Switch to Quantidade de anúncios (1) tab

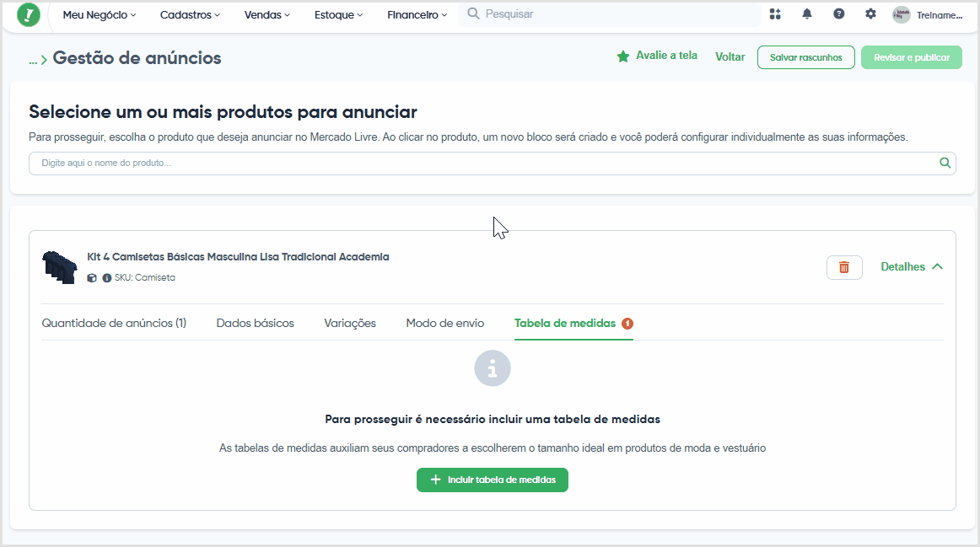tap(114, 324)
